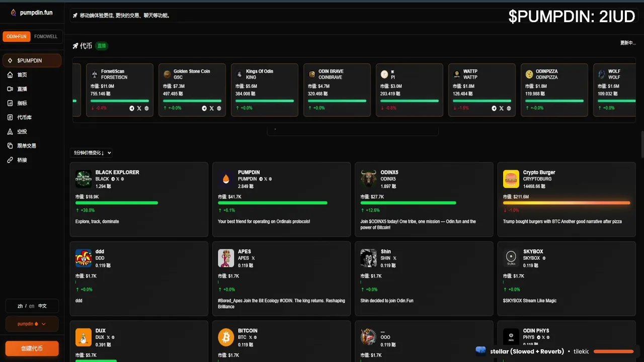Image resolution: width=644 pixels, height=362 pixels.
Task: Click the $PUMPDIN diamond icon in sidebar
Action: click(x=10, y=60)
